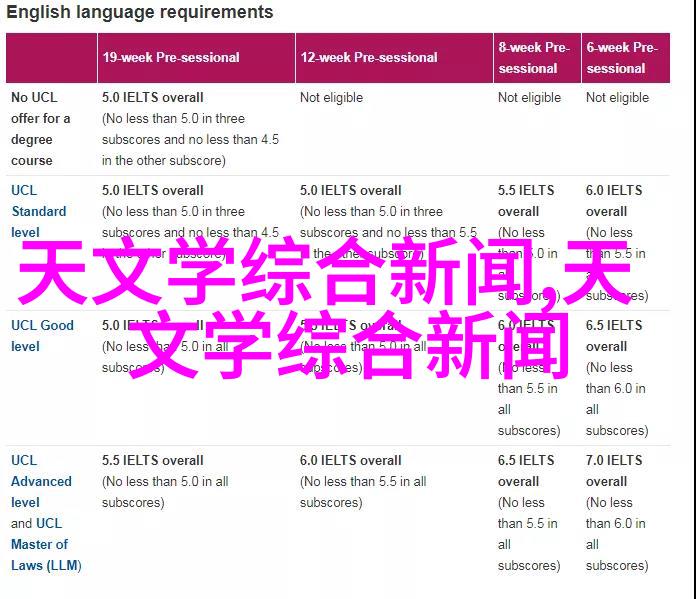
Task: Click '5.5 IELTS overall' in Advanced level row
Action: tap(152, 460)
